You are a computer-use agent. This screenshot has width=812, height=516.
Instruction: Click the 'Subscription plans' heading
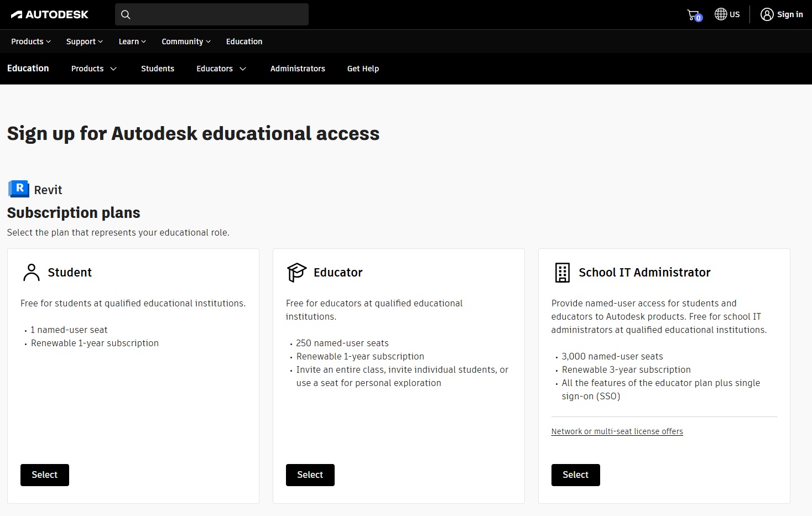[x=74, y=213]
